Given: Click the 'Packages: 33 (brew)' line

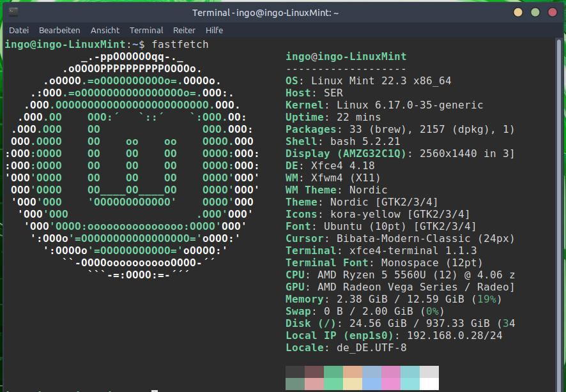Looking at the screenshot, I should point(400,129).
